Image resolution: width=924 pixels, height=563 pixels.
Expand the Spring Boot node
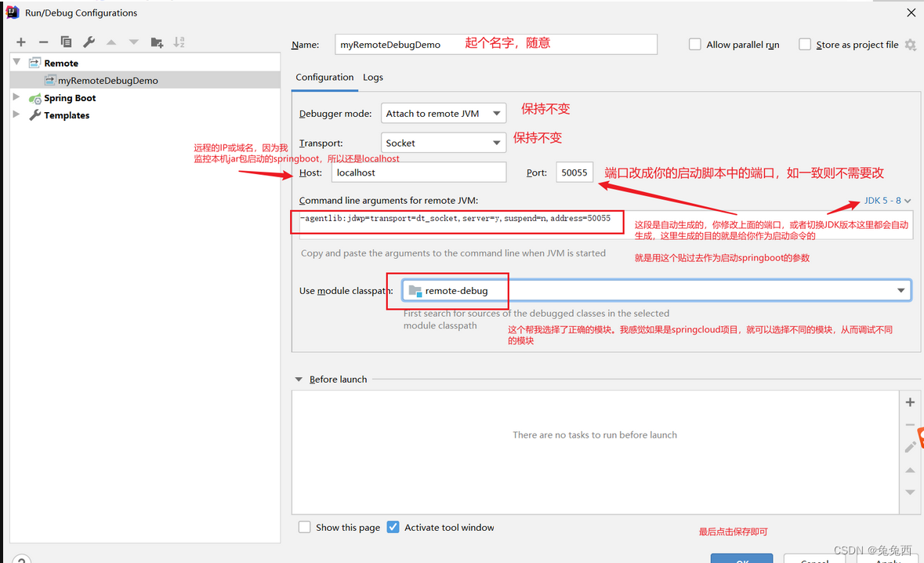16,96
